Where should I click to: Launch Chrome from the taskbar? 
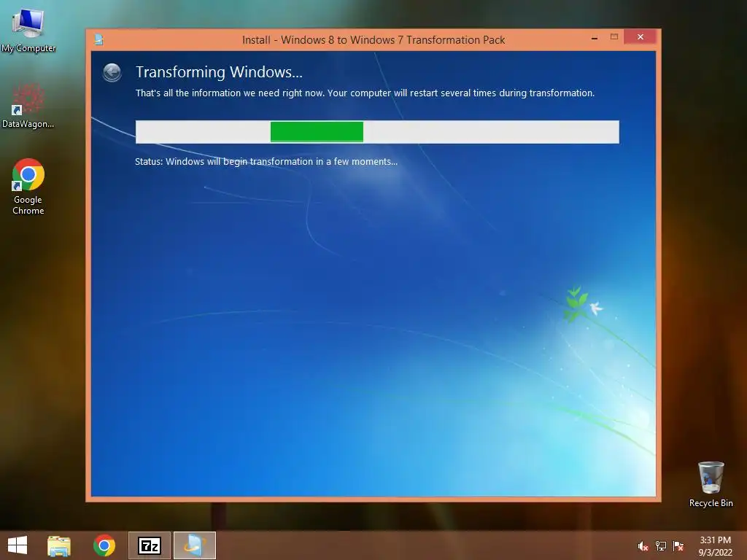(104, 545)
